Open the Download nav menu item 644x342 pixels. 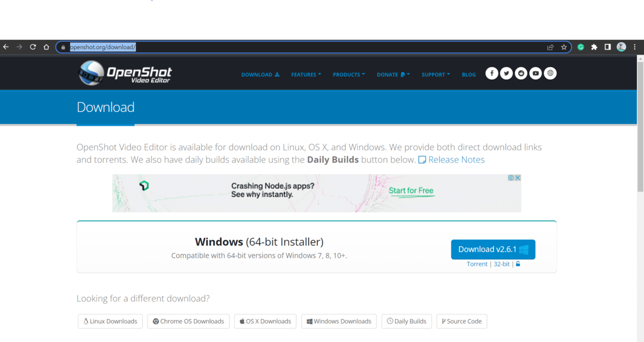261,75
